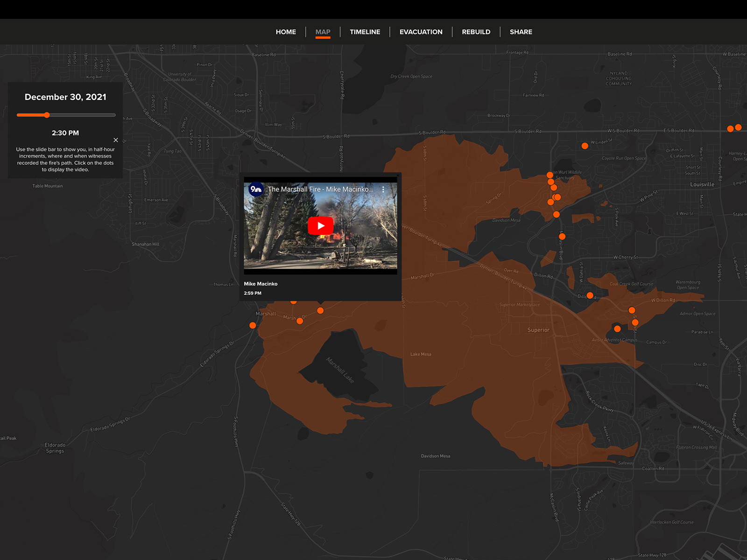The width and height of the screenshot is (747, 560).
Task: Play the Mike Macinko fire video
Action: tap(320, 225)
